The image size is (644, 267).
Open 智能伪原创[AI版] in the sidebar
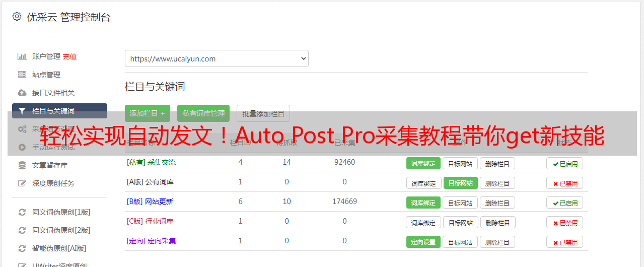59,248
